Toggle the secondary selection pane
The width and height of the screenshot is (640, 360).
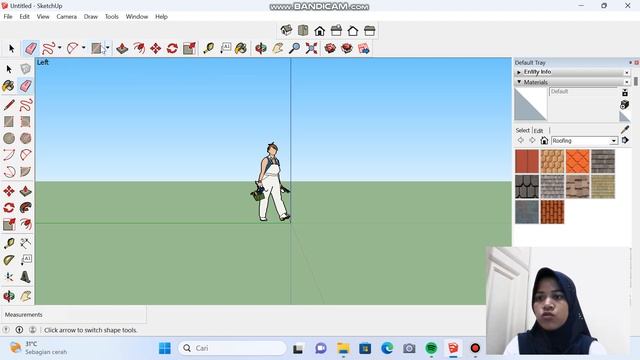click(624, 93)
